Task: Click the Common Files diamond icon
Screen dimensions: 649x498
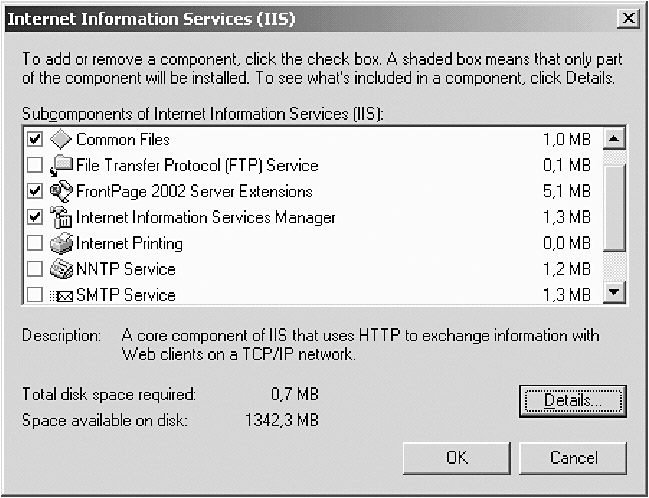Action: (x=61, y=140)
